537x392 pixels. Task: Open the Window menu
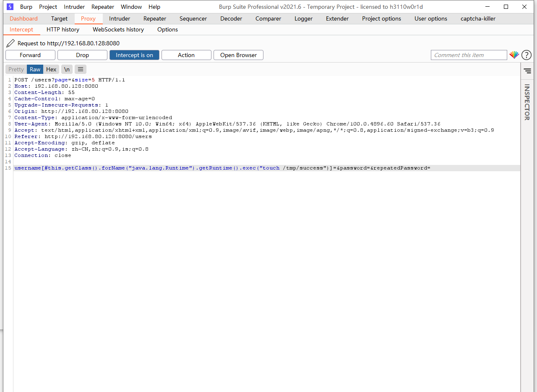click(x=131, y=7)
